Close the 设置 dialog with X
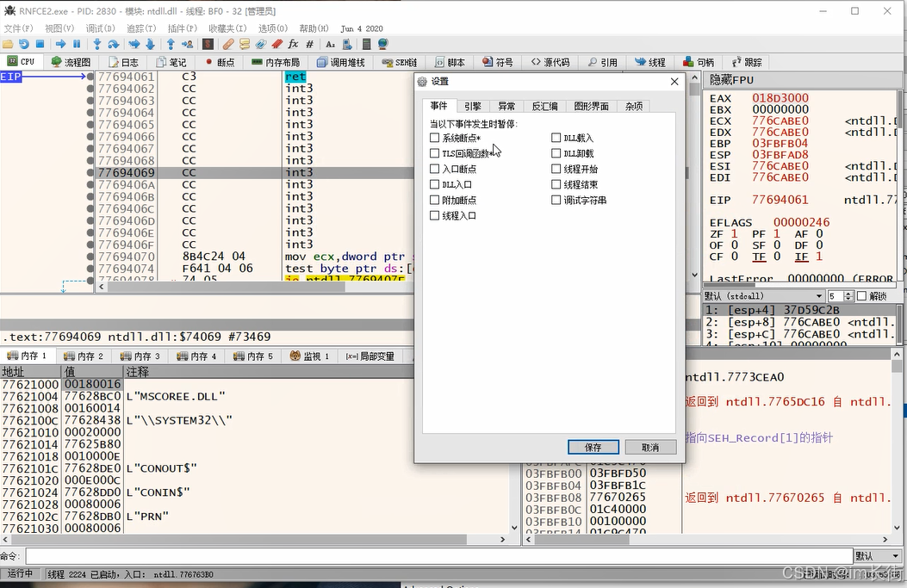The width and height of the screenshot is (907, 588). [x=674, y=82]
